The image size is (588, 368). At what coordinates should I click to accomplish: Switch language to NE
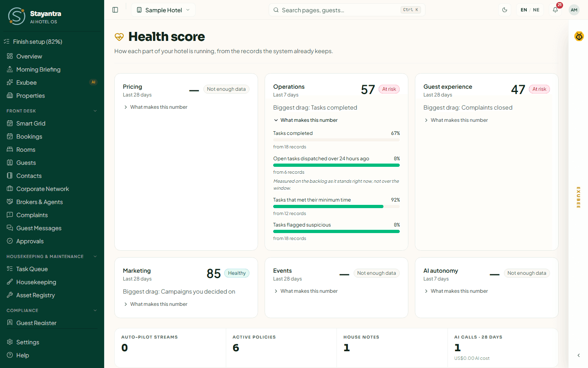536,10
